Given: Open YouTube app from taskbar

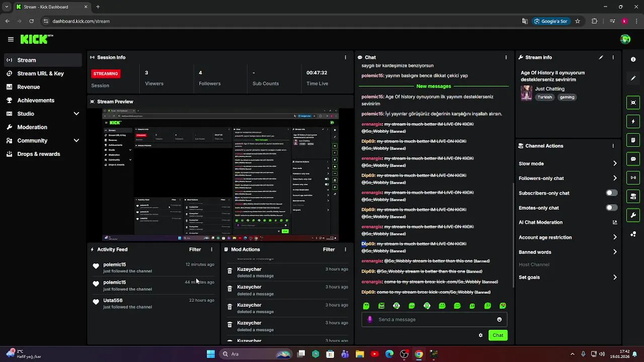Looking at the screenshot, I should tap(374, 354).
